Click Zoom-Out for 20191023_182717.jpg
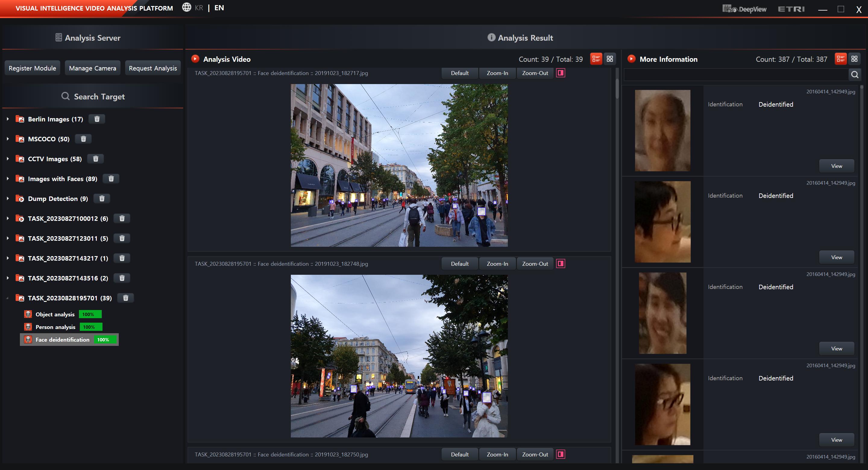The image size is (868, 470). click(x=535, y=73)
